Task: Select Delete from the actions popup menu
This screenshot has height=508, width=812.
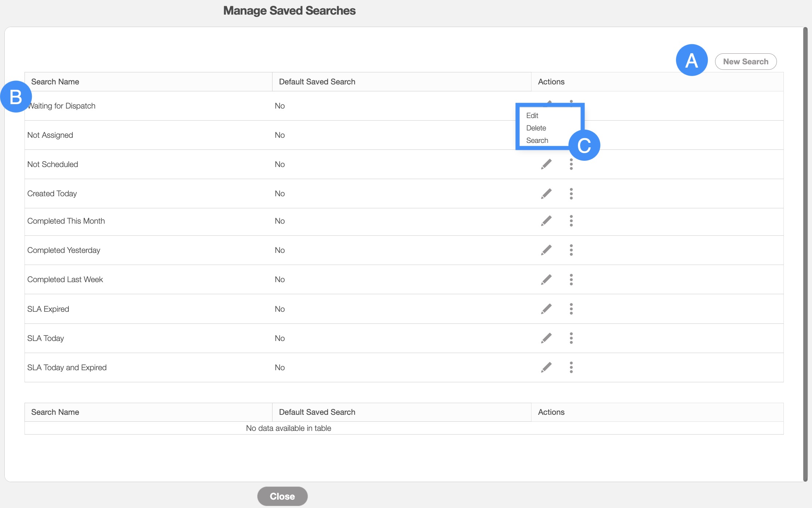Action: pyautogui.click(x=536, y=128)
